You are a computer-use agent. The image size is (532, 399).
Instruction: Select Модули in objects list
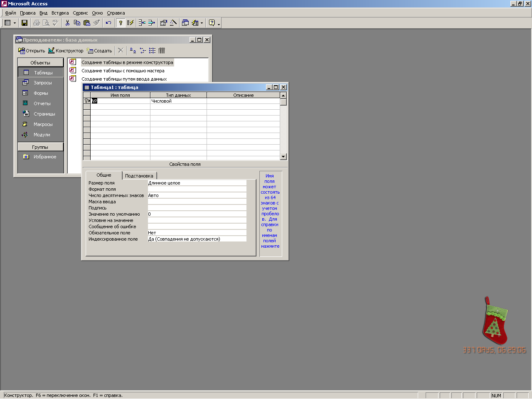pyautogui.click(x=41, y=135)
